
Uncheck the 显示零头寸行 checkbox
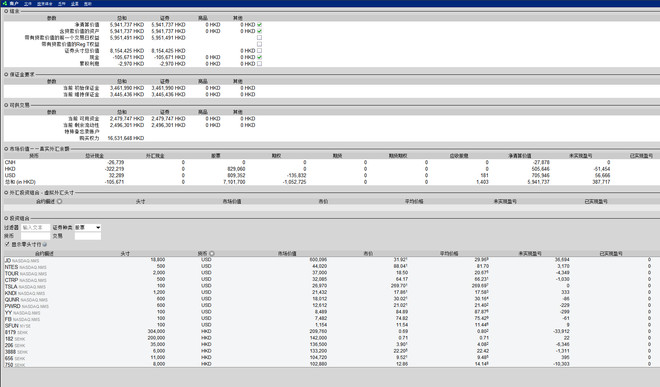click(x=7, y=244)
